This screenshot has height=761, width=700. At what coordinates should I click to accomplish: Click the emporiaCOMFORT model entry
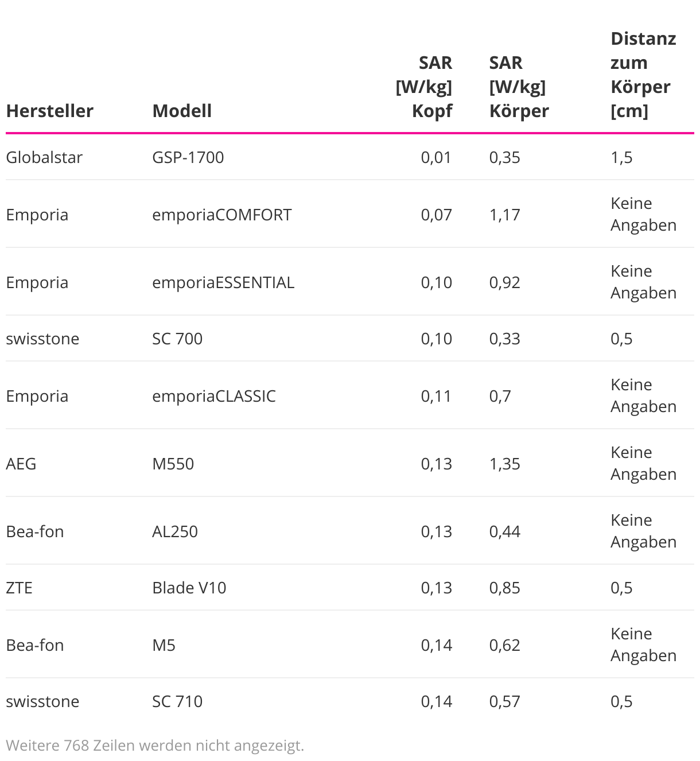coord(221,215)
